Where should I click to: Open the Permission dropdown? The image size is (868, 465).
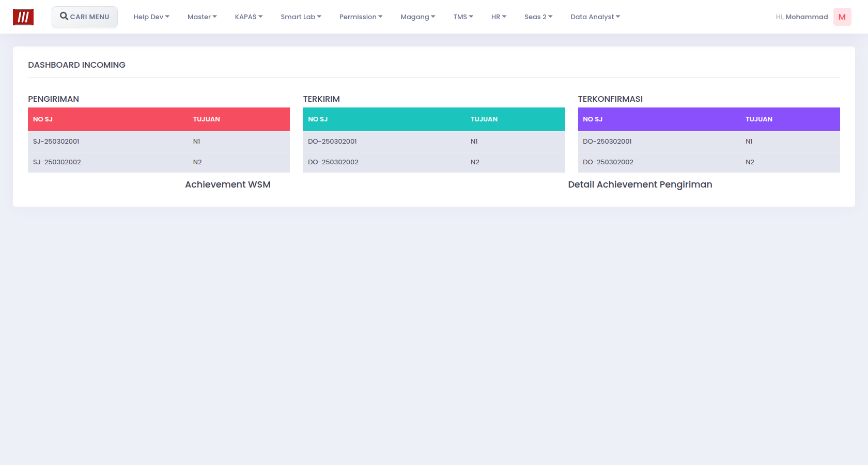click(x=361, y=17)
